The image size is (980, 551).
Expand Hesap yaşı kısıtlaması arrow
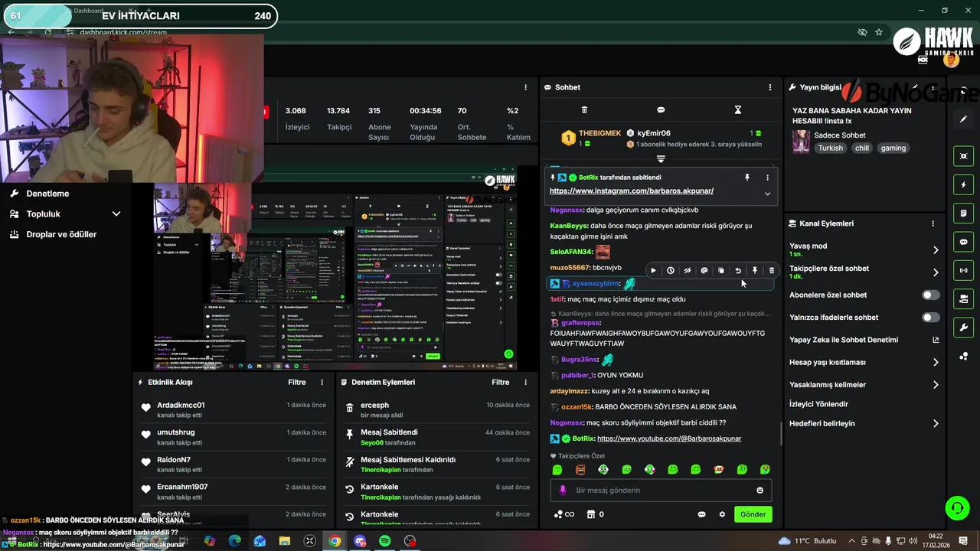click(936, 362)
